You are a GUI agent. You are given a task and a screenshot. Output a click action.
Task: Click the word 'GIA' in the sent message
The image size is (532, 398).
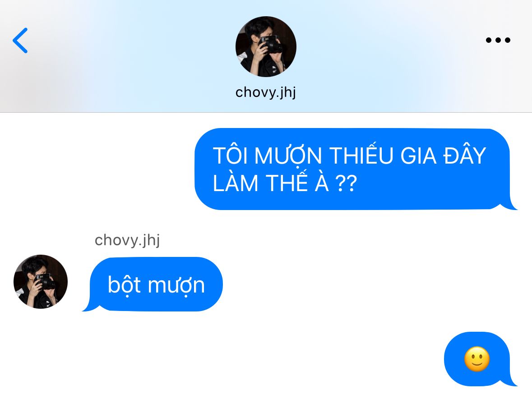click(x=418, y=156)
